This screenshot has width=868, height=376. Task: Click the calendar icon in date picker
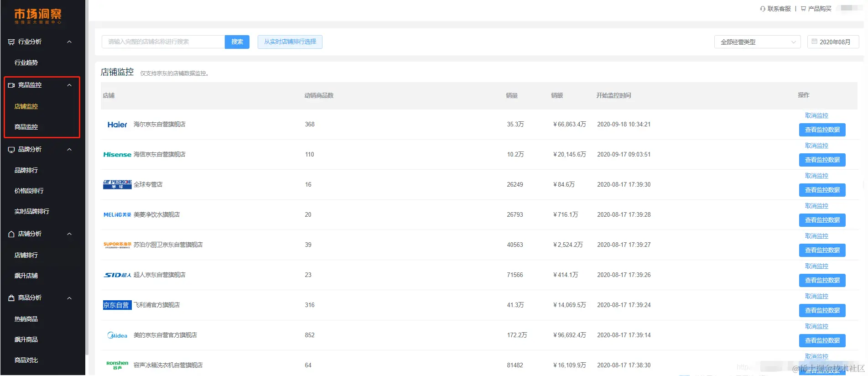814,42
